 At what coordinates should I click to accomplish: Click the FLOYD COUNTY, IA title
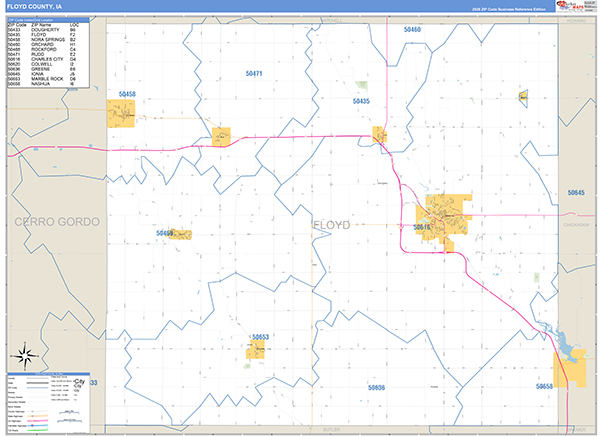click(x=38, y=7)
